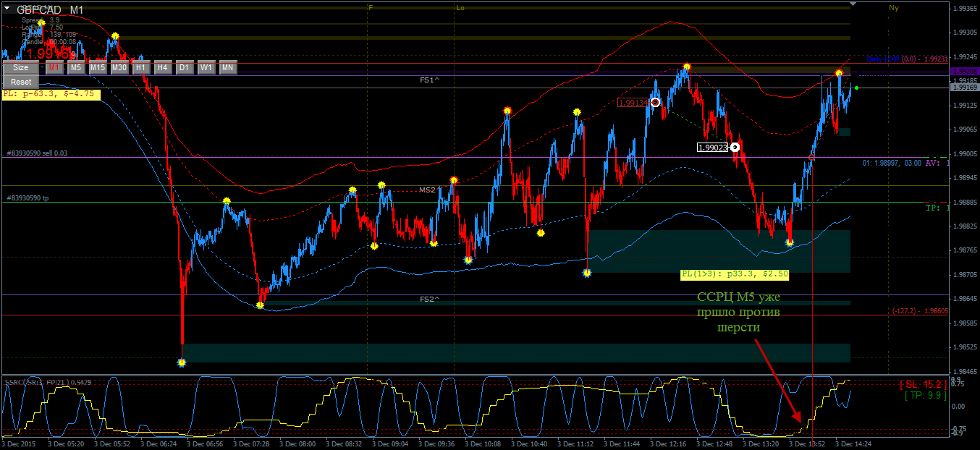This screenshot has width=980, height=450.
Task: Click the yellow fractal marker at the lowest spike
Action: coord(182,362)
